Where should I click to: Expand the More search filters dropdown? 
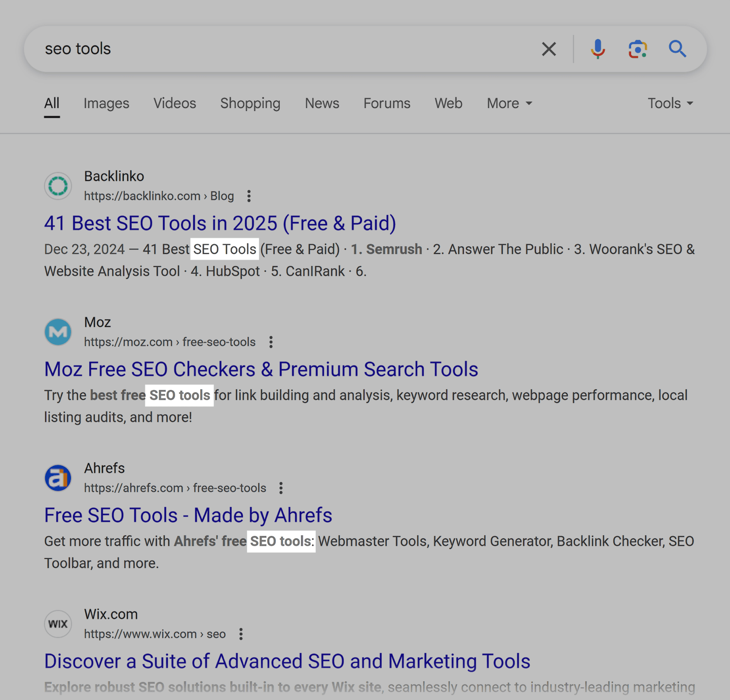coord(509,103)
